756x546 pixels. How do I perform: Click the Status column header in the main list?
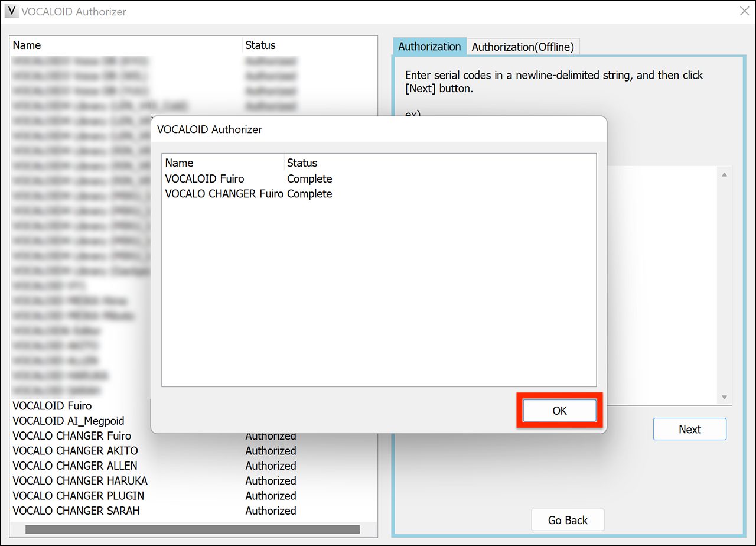click(x=260, y=45)
